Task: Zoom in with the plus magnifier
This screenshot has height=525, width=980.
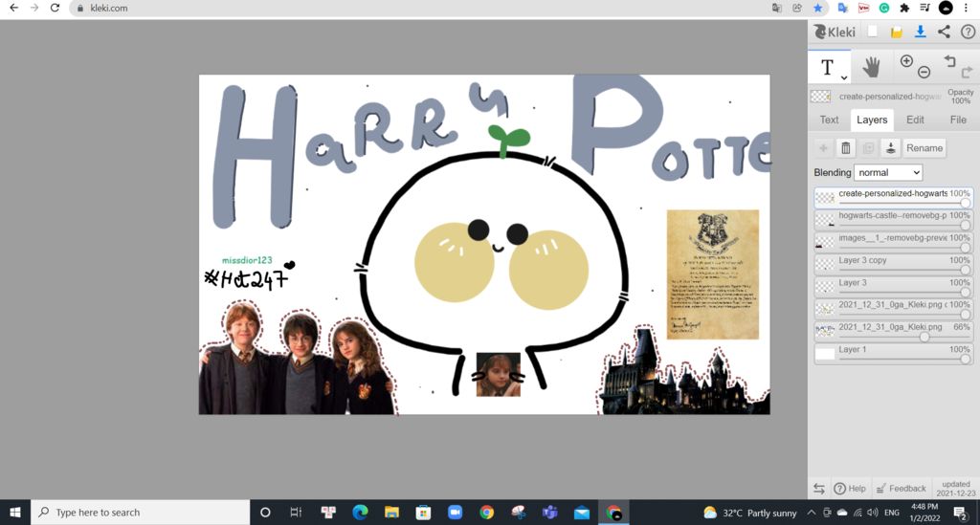Action: coord(906,60)
